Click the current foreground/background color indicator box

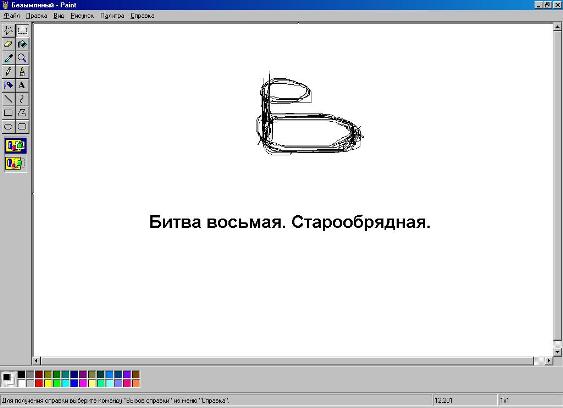(8, 379)
